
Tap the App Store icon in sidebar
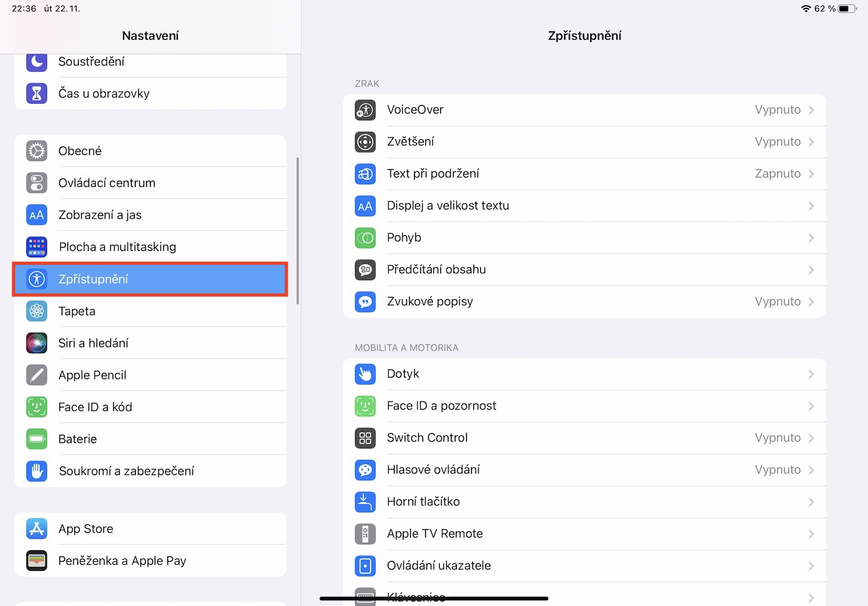(37, 529)
